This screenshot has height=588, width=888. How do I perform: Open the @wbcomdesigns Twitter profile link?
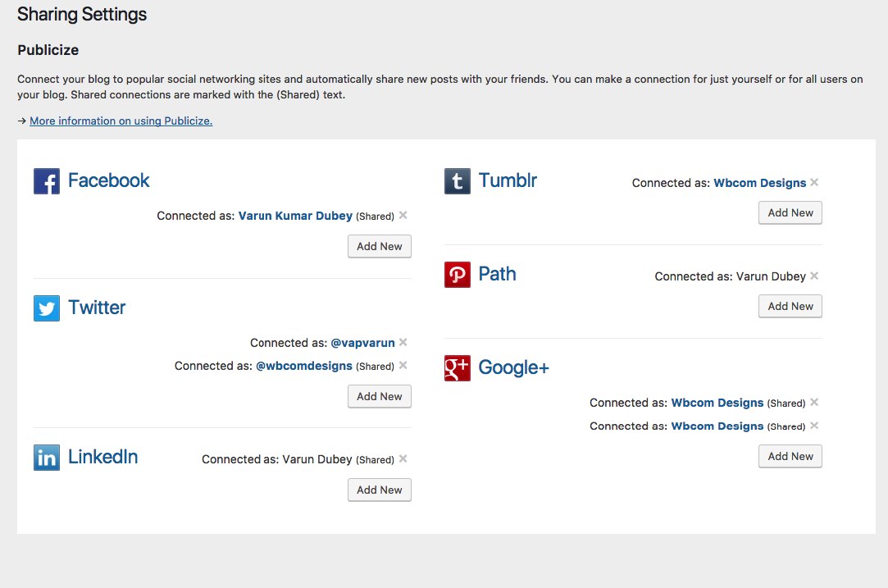(304, 366)
